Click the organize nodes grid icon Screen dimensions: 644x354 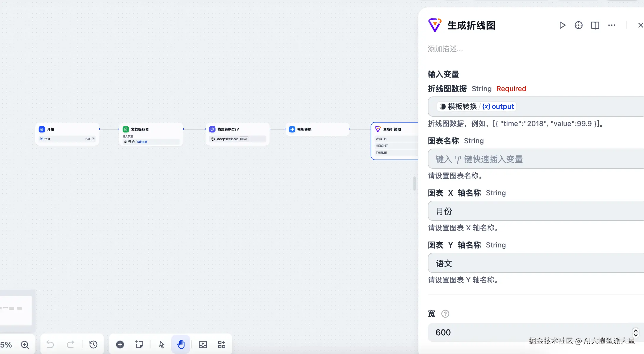point(222,345)
